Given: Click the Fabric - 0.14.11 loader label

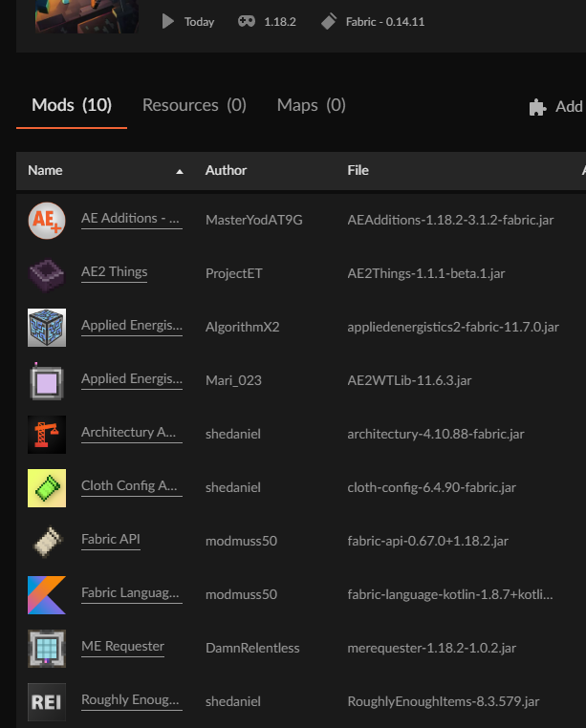Looking at the screenshot, I should coord(385,22).
